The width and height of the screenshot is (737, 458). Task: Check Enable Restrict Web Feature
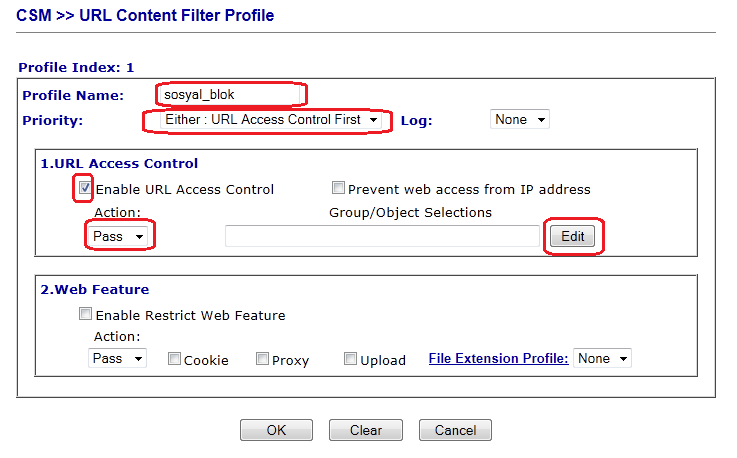(85, 315)
